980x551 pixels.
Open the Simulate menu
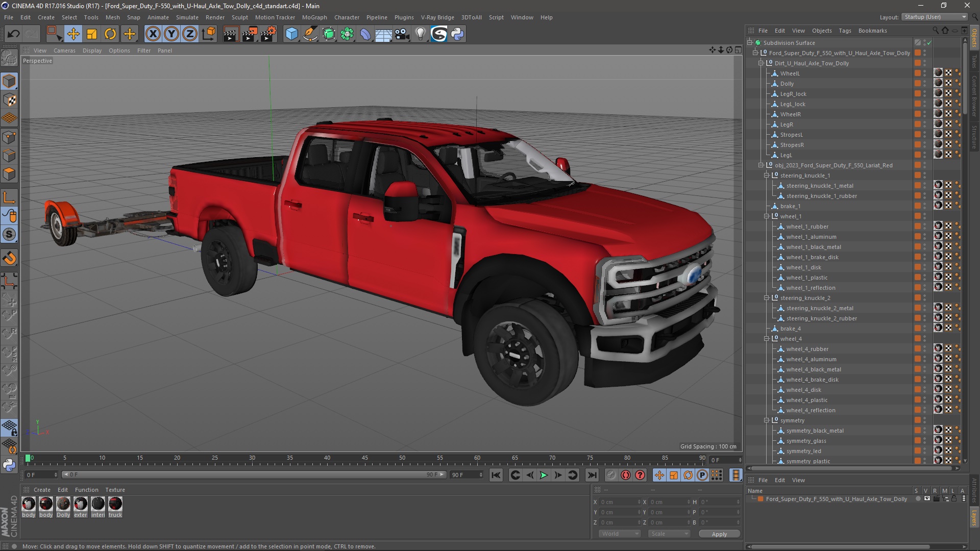click(187, 17)
